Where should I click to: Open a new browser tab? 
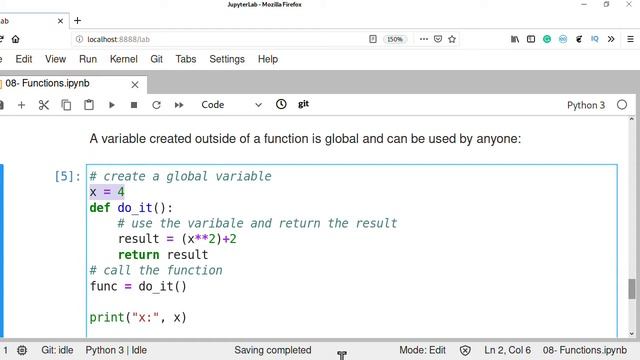78,20
